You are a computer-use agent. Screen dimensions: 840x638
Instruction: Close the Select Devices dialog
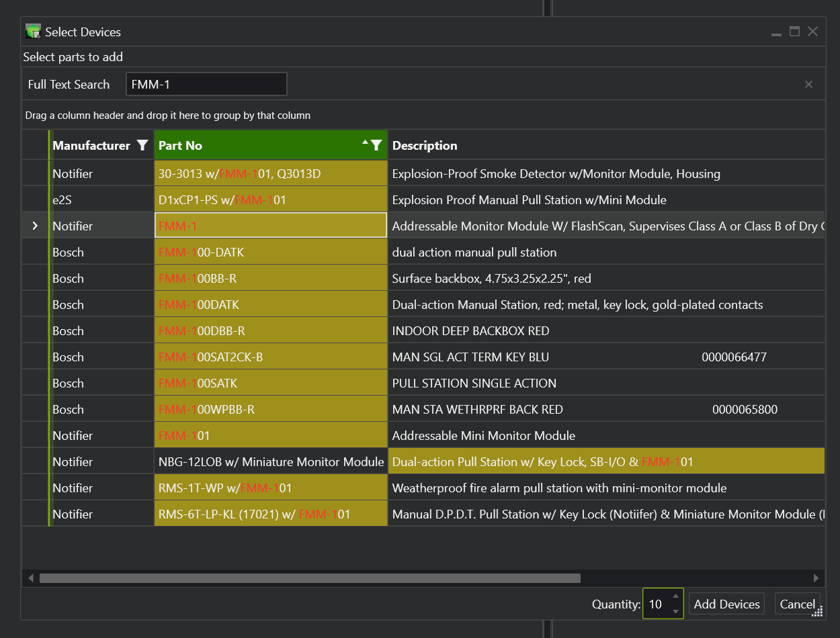click(812, 32)
